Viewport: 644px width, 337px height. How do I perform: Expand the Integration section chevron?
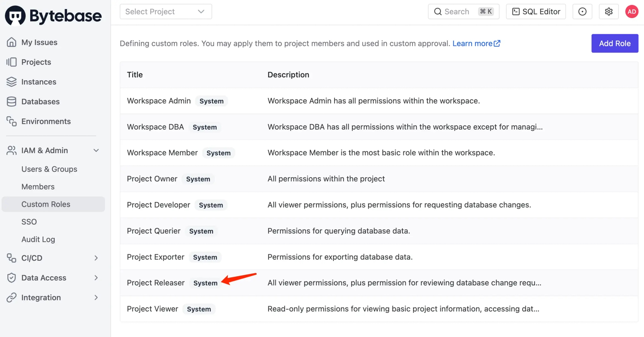[x=96, y=297]
